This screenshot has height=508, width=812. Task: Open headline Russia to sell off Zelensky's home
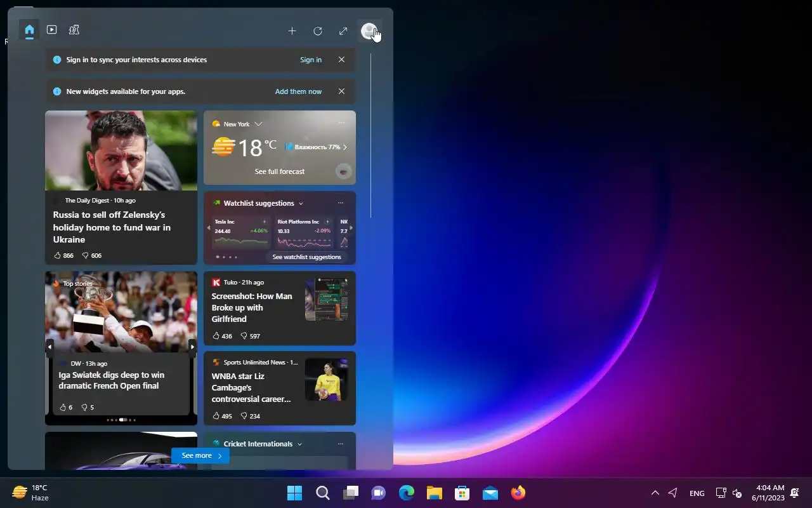112,227
